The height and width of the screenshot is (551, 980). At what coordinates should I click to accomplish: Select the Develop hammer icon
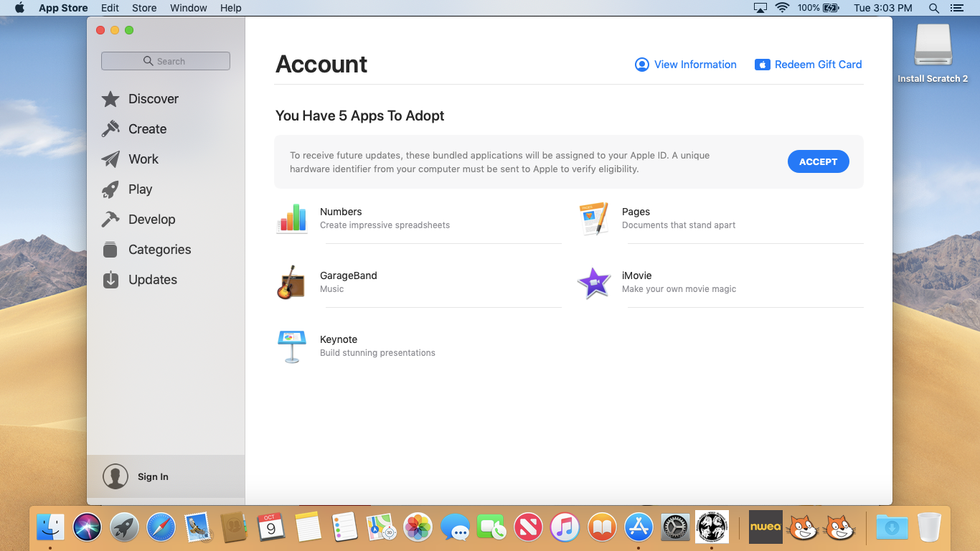[x=110, y=220]
